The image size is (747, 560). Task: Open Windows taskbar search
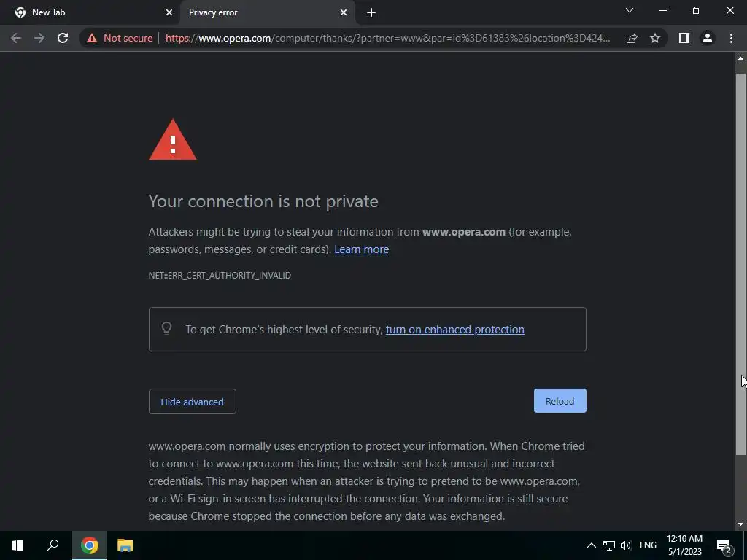[53, 545]
